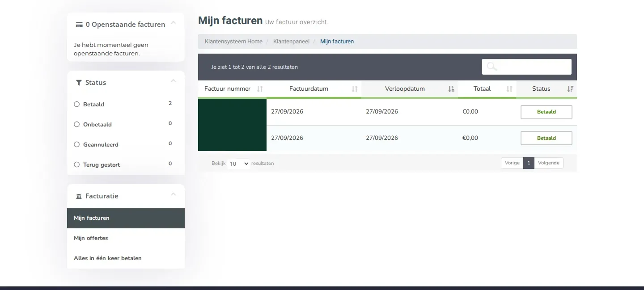Image resolution: width=644 pixels, height=290 pixels.
Task: Click second row's total €0,00
Action: click(x=470, y=138)
